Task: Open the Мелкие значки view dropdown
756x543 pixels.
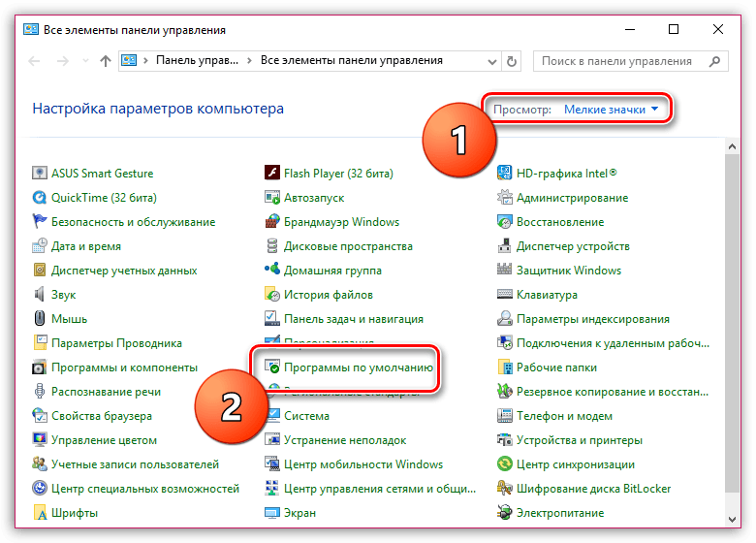Action: 611,110
